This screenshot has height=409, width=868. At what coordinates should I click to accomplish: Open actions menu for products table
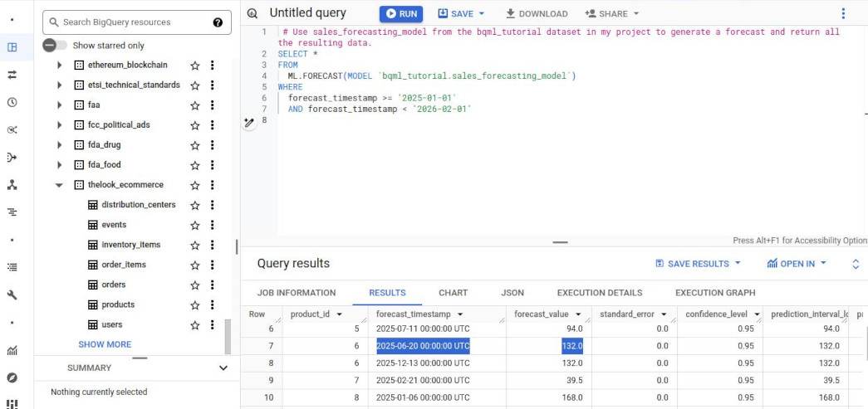pos(212,304)
